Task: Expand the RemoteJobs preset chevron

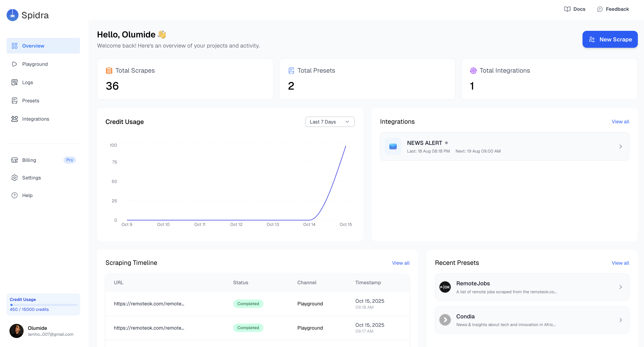Action: tap(620, 287)
